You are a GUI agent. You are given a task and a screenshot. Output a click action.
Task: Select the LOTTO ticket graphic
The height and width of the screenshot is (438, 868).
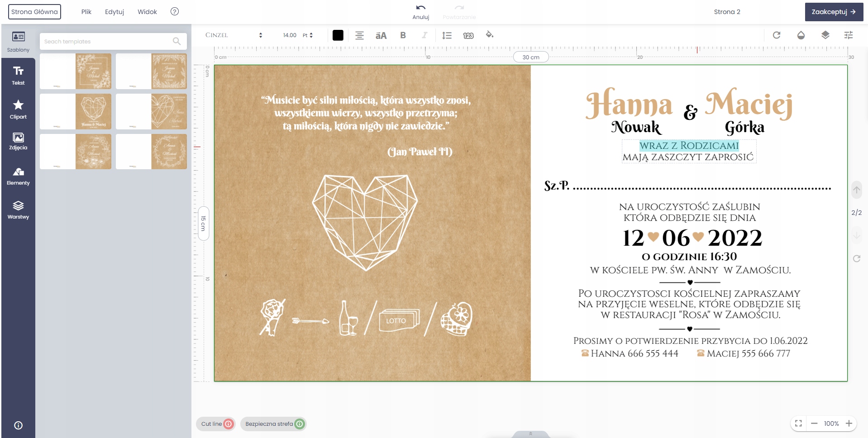(x=399, y=320)
